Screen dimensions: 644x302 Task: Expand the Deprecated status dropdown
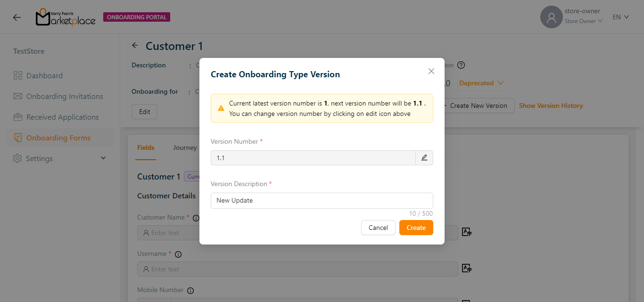481,83
